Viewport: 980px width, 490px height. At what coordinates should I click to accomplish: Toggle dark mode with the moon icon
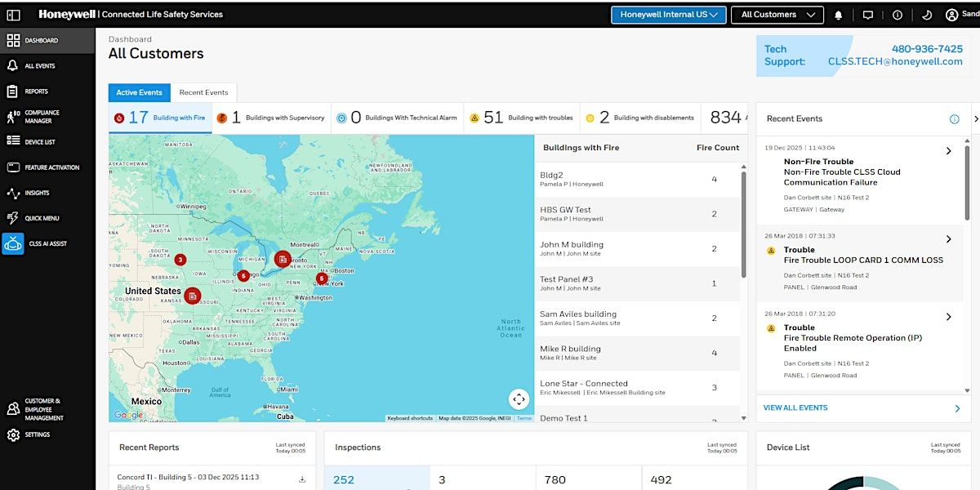pyautogui.click(x=927, y=15)
